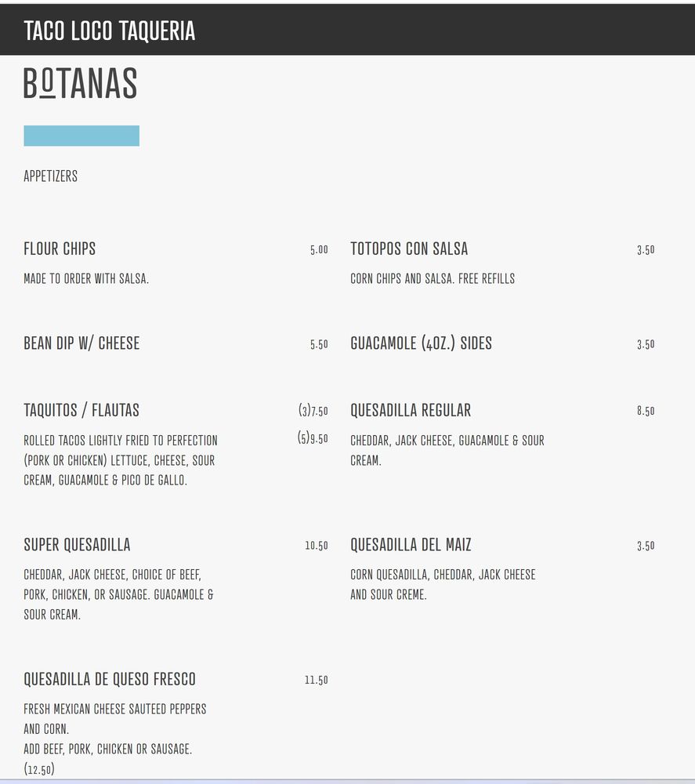Click the Botanas section heading
Image resolution: width=695 pixels, height=784 pixels.
pos(80,84)
